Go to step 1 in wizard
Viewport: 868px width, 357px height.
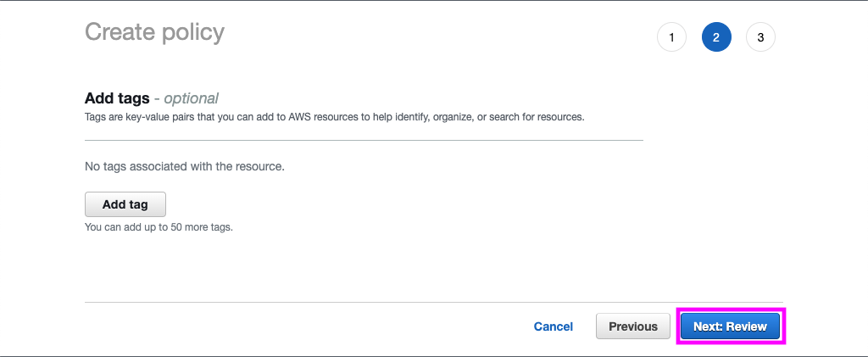[x=671, y=37]
